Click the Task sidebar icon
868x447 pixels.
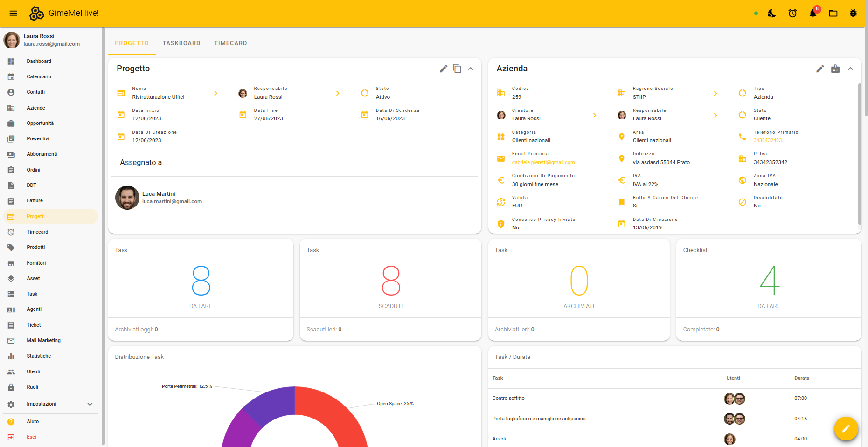[x=11, y=294]
